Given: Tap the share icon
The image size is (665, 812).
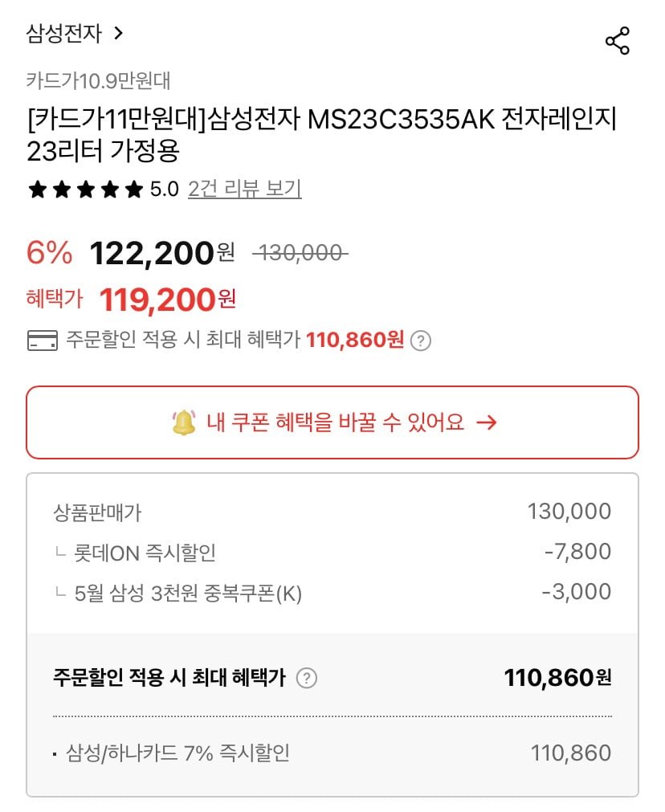Looking at the screenshot, I should point(617,40).
